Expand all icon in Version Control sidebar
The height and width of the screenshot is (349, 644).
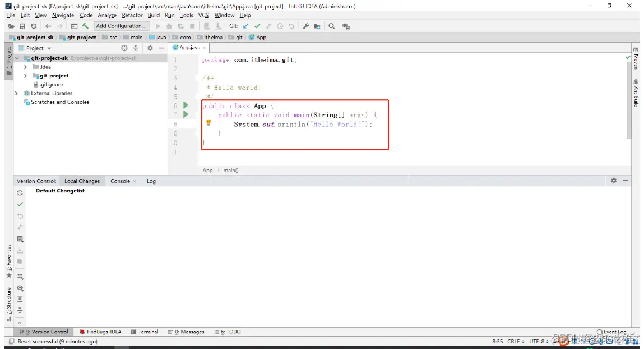20,299
